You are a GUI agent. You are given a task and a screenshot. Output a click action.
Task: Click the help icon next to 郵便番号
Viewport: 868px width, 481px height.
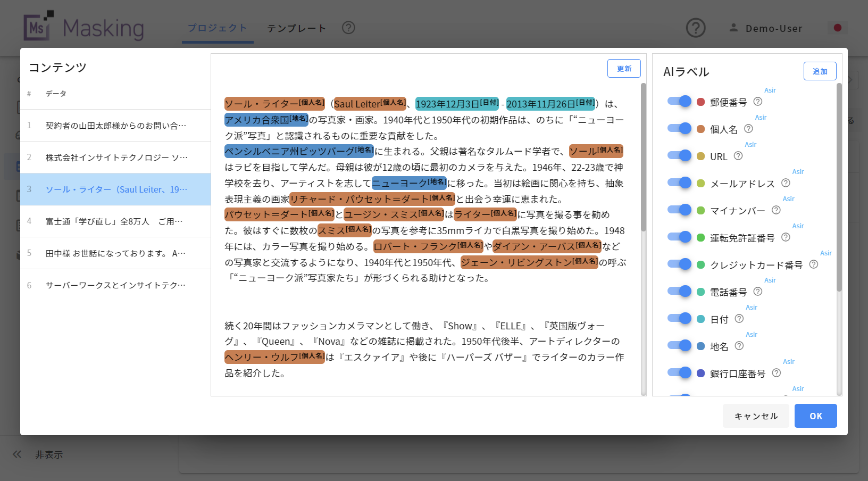758,102
